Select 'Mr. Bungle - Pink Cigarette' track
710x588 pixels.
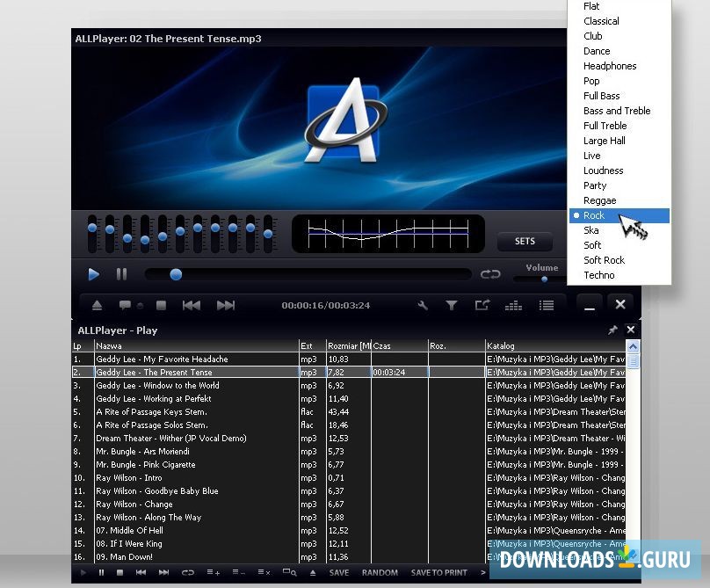(348, 465)
